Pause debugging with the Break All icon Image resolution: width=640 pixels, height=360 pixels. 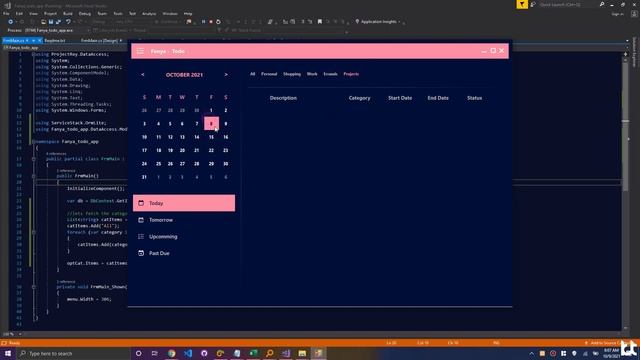tap(203, 22)
